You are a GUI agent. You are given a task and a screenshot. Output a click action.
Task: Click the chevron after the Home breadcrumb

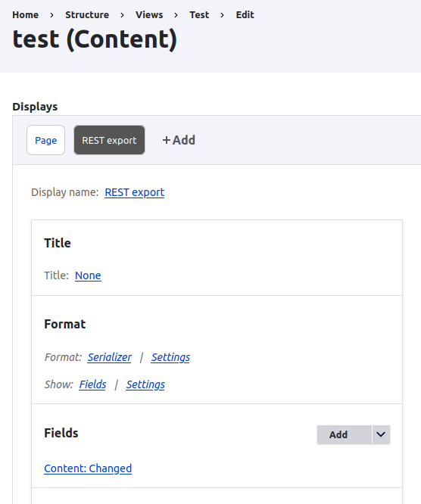[51, 15]
